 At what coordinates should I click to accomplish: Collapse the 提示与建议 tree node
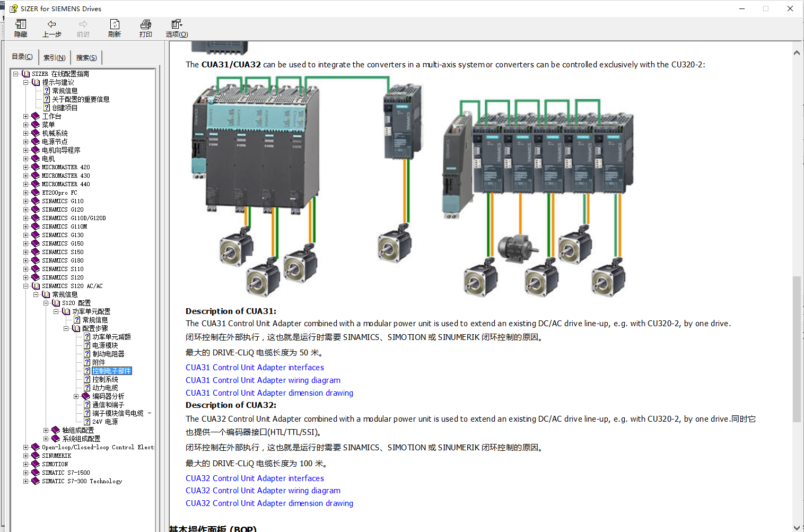25,82
